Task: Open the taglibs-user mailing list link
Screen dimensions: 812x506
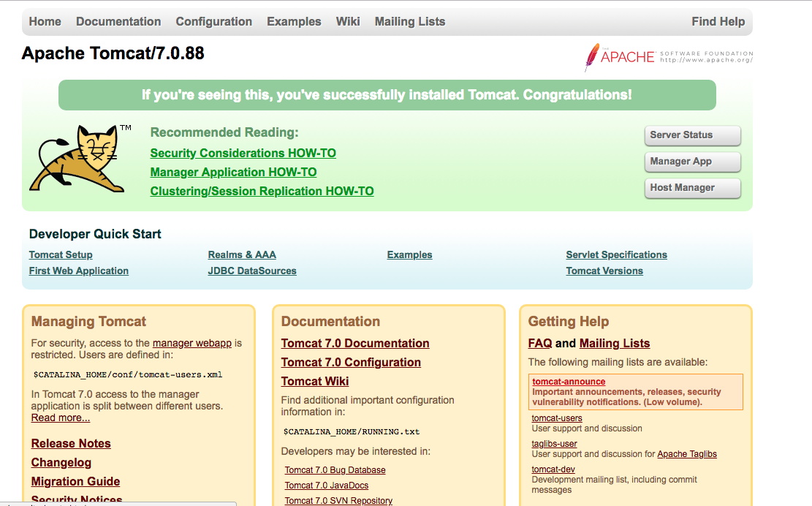Action: pos(554,444)
